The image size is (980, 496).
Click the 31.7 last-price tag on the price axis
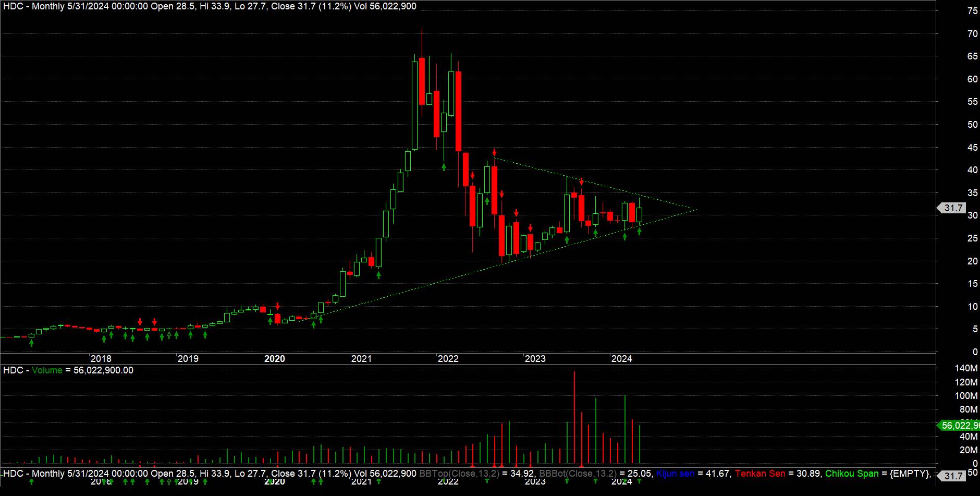point(951,208)
